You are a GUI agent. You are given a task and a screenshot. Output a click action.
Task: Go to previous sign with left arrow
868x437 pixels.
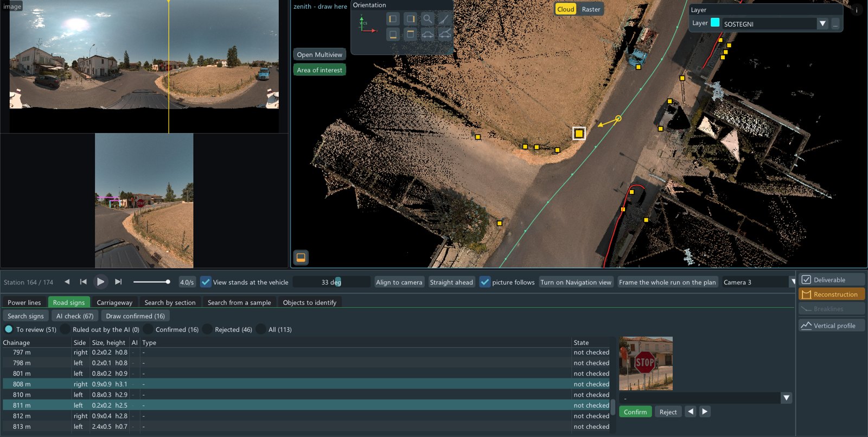(691, 411)
